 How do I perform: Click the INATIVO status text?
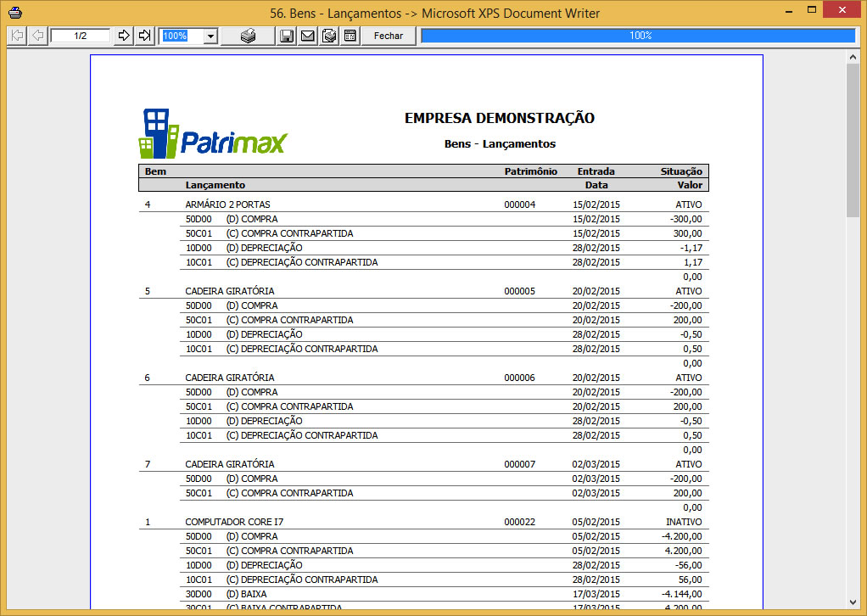coord(684,522)
